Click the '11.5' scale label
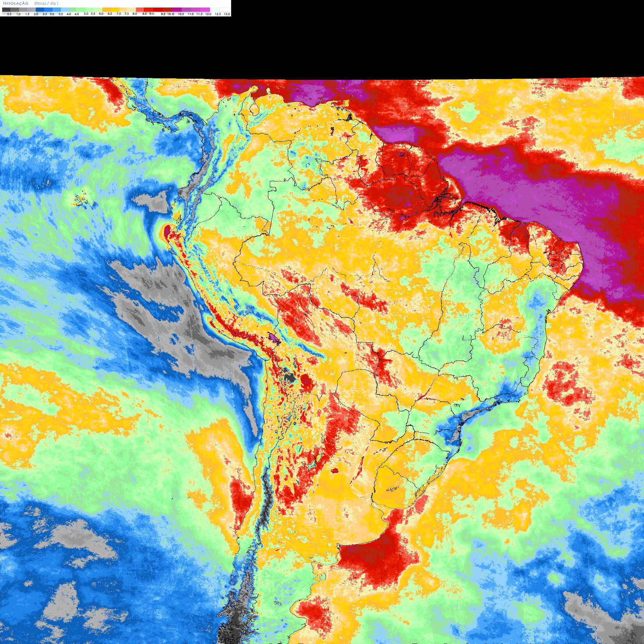Screen dimensions: 644x644 point(199,14)
